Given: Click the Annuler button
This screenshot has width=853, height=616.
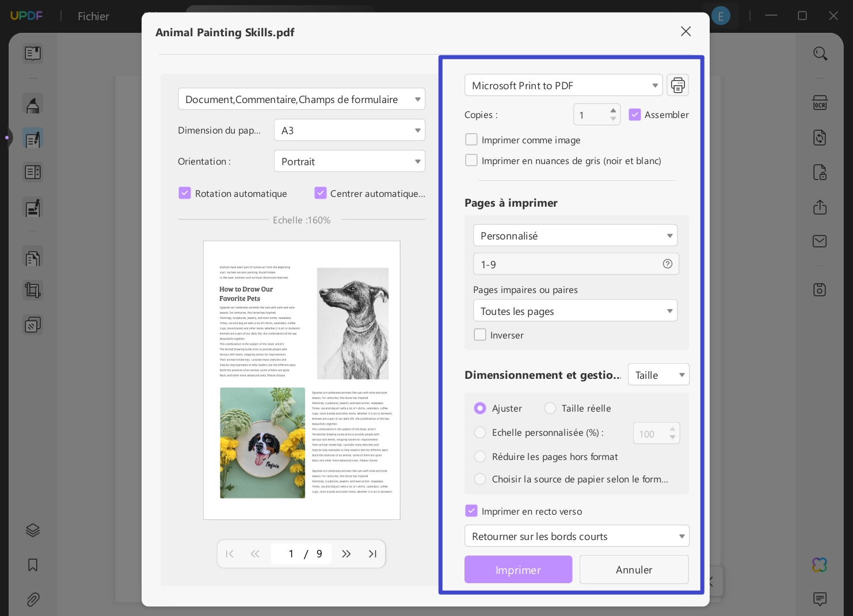Looking at the screenshot, I should click(x=634, y=569).
